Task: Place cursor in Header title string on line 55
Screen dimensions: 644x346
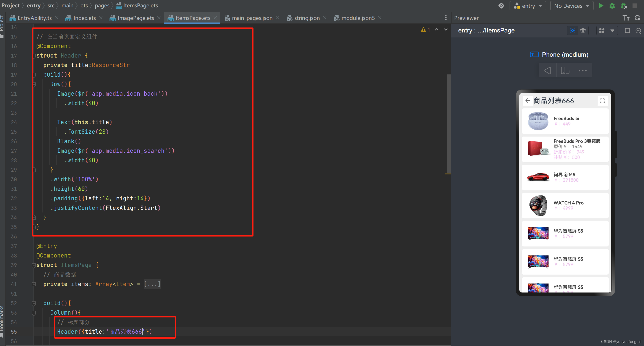Action: (x=125, y=332)
